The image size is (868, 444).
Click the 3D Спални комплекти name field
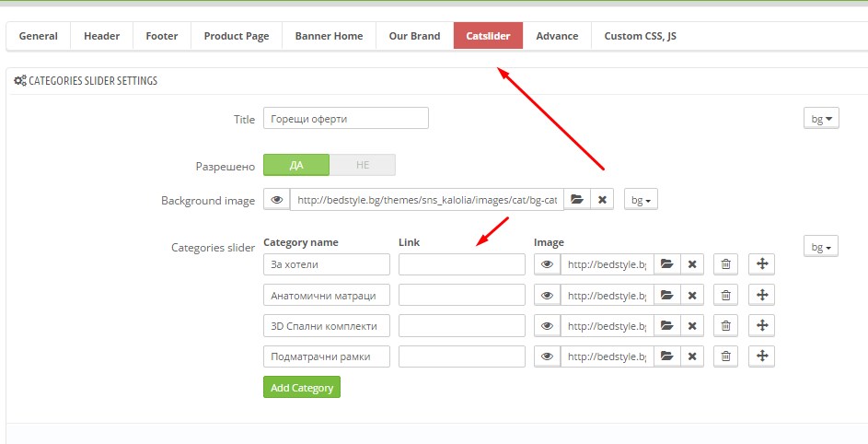(x=327, y=325)
